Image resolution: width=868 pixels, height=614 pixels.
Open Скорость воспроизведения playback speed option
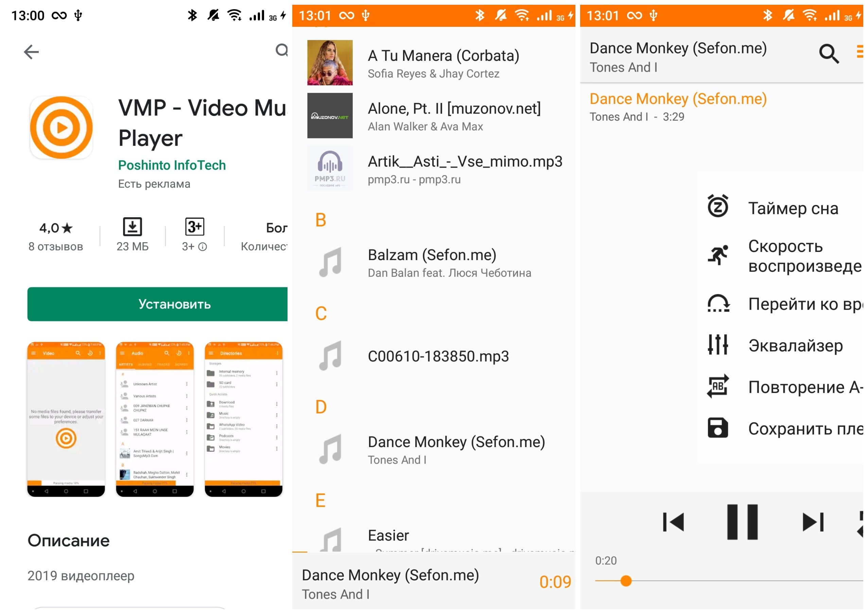(x=781, y=256)
